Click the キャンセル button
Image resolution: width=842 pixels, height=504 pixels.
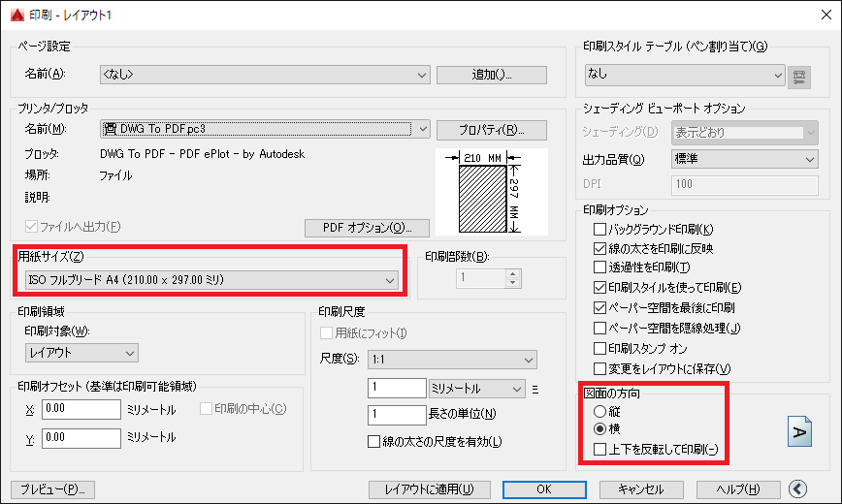click(x=641, y=489)
